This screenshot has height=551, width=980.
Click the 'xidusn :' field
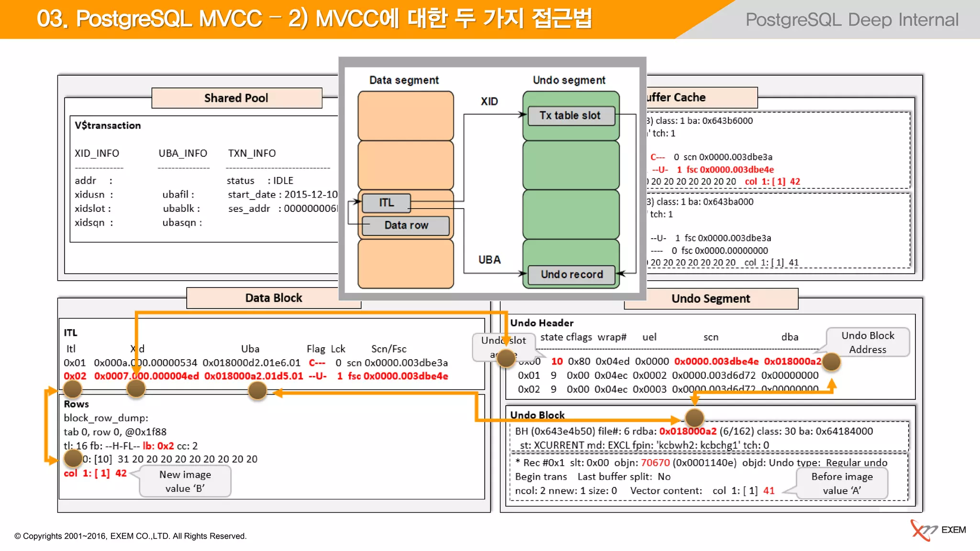(94, 194)
